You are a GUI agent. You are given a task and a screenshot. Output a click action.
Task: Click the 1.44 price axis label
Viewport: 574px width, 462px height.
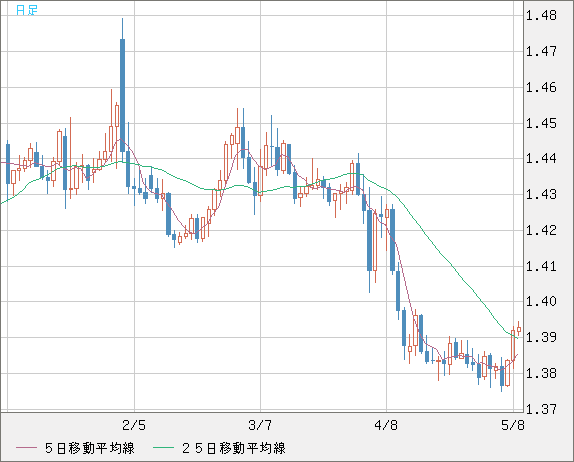[541, 159]
